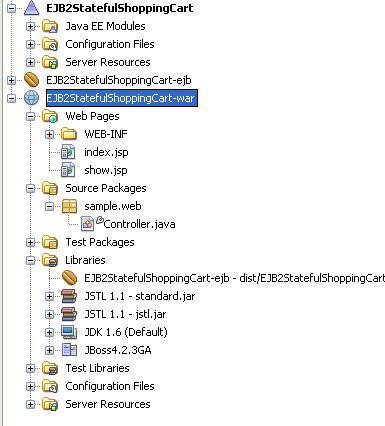Select the index.jsp file name
This screenshot has height=426, width=385.
(106, 152)
